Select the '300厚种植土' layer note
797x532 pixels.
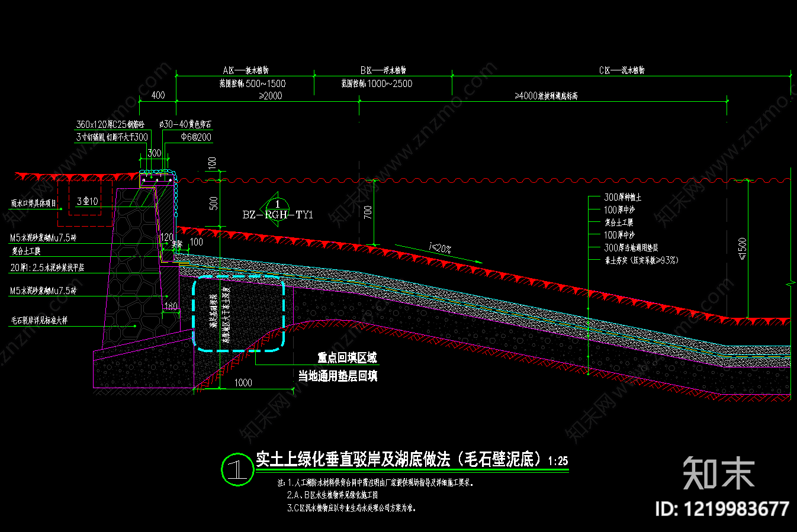(x=623, y=198)
